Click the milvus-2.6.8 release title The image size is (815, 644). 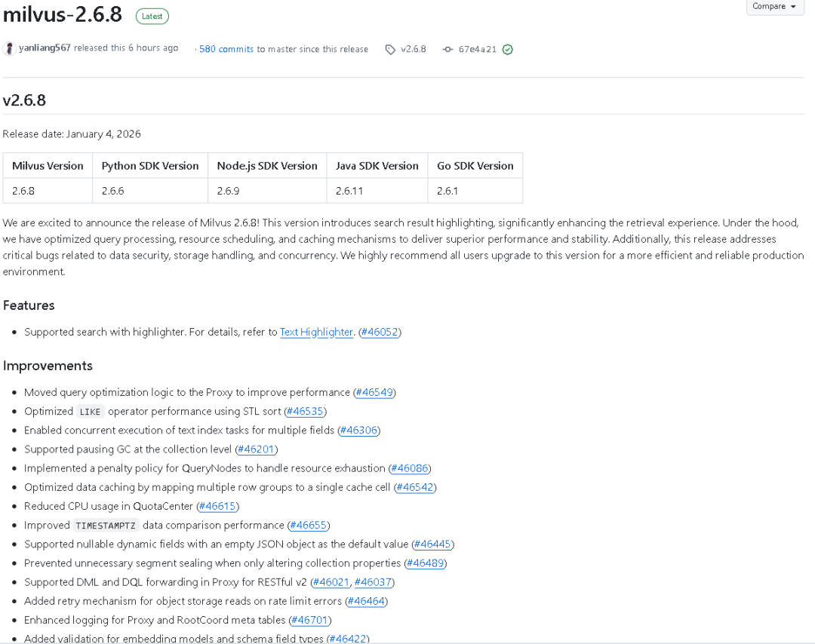click(x=63, y=14)
